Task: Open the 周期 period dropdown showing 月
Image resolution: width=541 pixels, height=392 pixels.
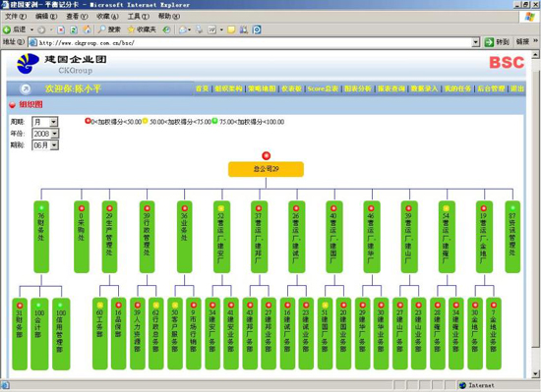Action: (x=45, y=122)
